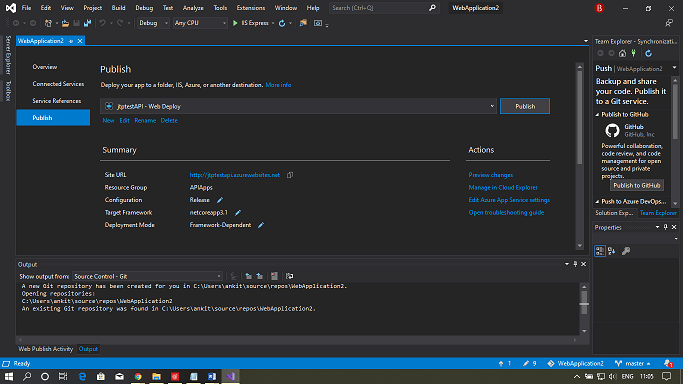Open the Any CPU platform dropdown
The height and width of the screenshot is (384, 683).
[x=200, y=23]
